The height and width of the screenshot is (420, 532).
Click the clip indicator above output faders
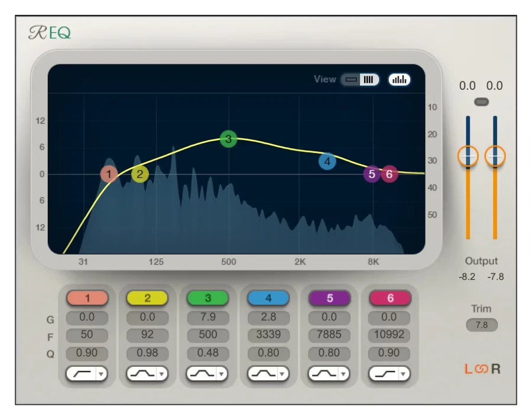tap(481, 102)
